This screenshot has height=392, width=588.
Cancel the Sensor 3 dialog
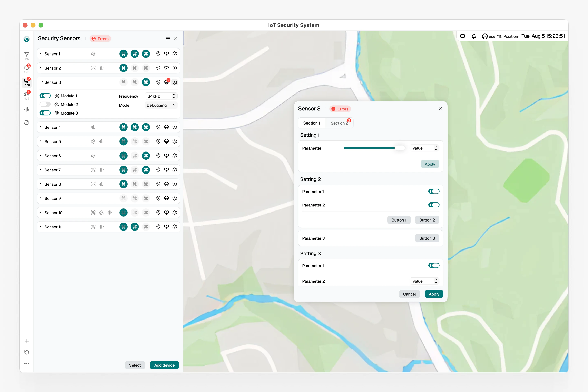[409, 294]
